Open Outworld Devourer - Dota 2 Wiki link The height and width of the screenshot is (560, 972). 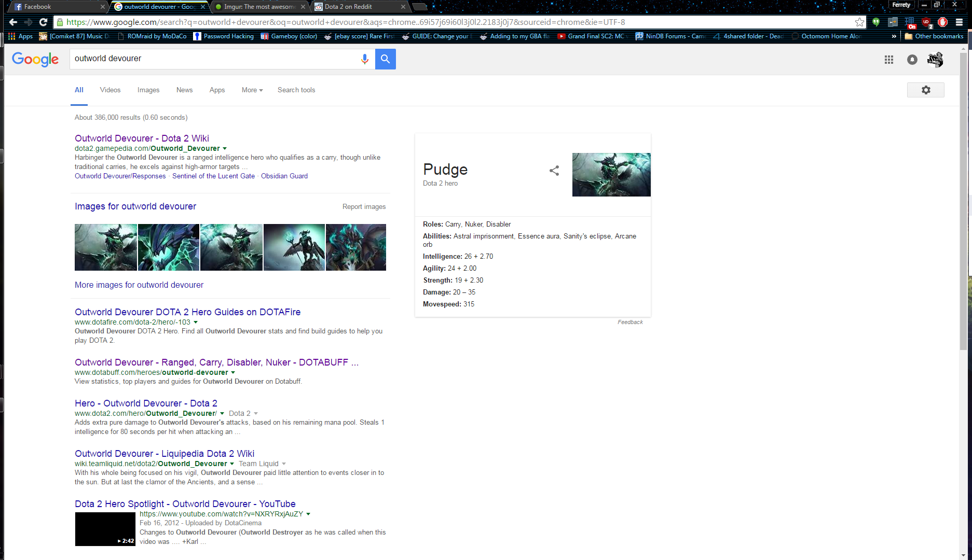tap(142, 138)
